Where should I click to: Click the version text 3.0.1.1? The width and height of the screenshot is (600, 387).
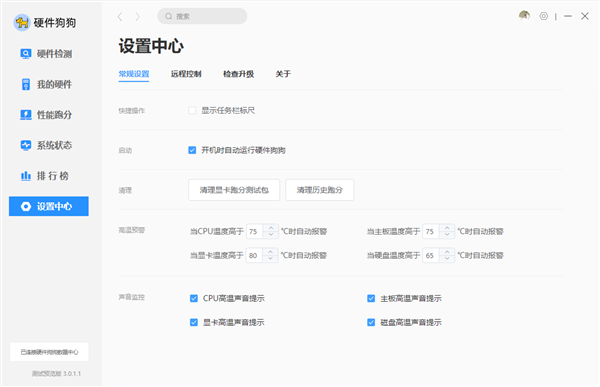click(72, 374)
